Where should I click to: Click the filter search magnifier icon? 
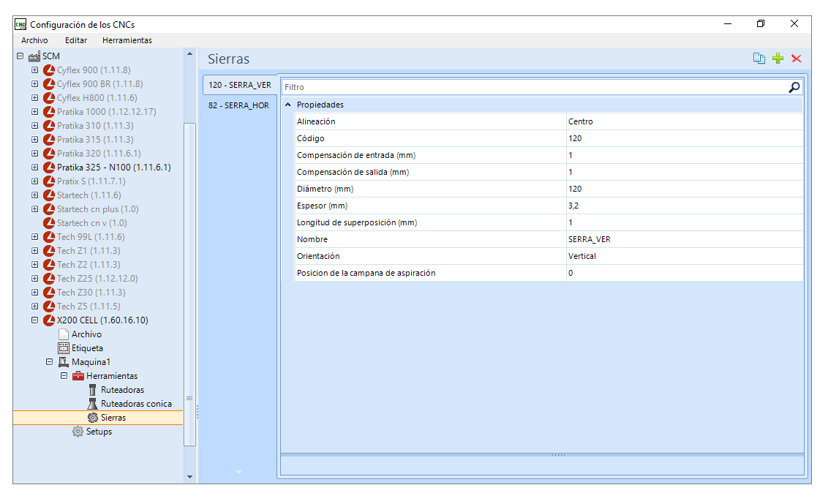pyautogui.click(x=794, y=87)
